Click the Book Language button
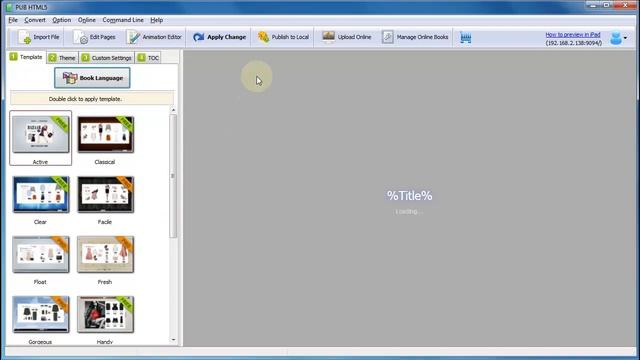Screen dimensions: 640x360 [x=92, y=78]
